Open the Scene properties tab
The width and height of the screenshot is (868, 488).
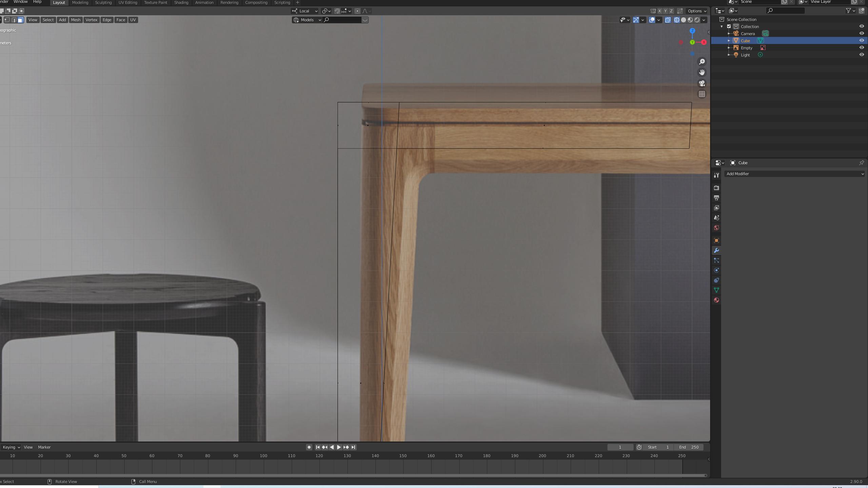click(716, 218)
